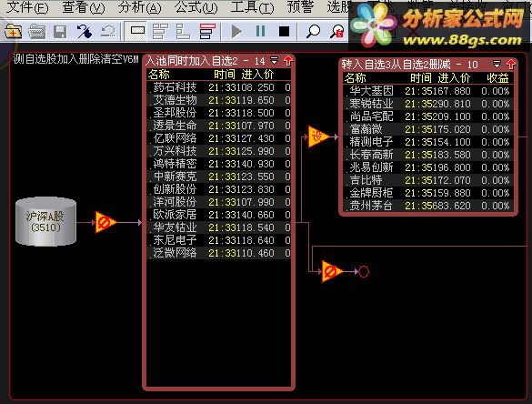Open the 文件 menu
The width and height of the screenshot is (532, 404).
tap(27, 7)
